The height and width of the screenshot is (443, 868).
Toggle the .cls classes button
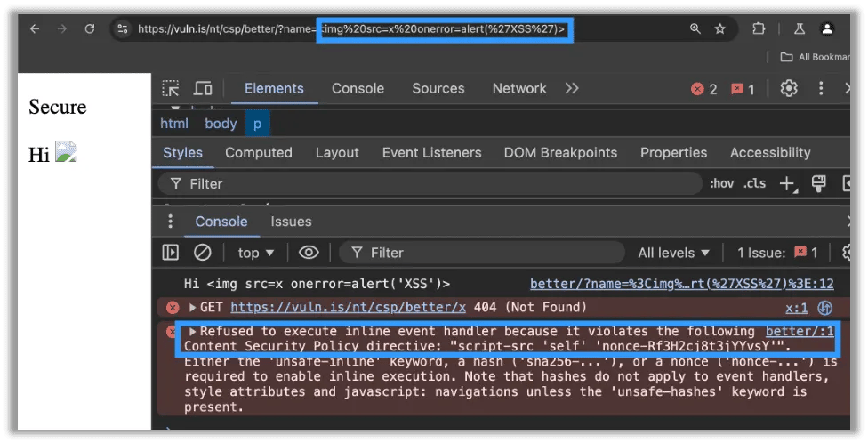754,184
